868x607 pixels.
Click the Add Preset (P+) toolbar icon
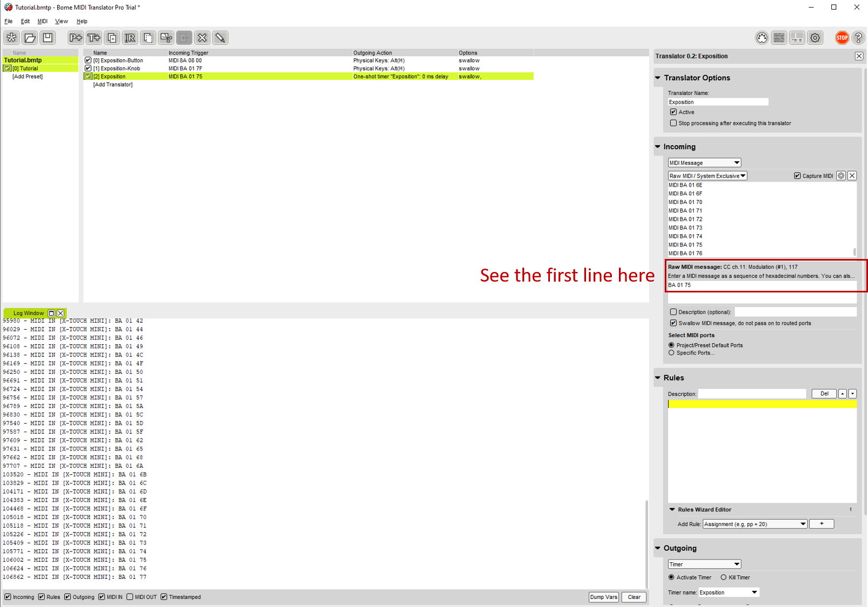point(75,38)
